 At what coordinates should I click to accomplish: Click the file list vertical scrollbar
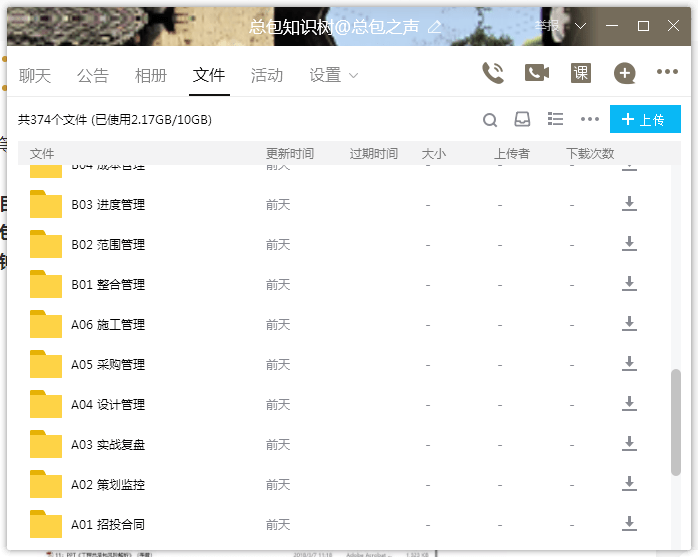675,420
